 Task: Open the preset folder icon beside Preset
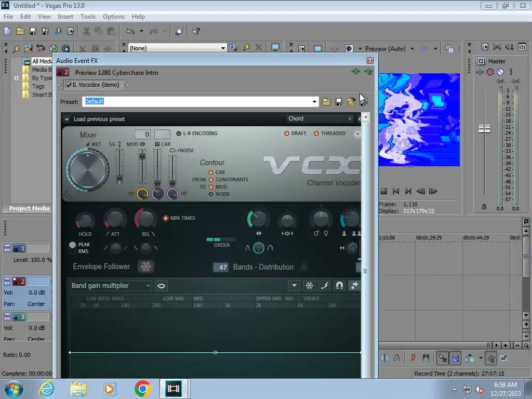[x=326, y=101]
